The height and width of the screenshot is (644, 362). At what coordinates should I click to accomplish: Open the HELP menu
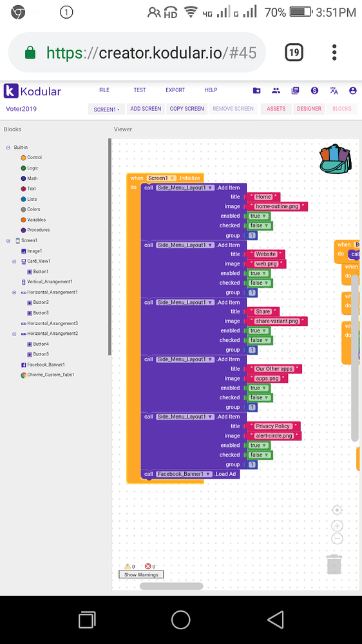coord(211,90)
